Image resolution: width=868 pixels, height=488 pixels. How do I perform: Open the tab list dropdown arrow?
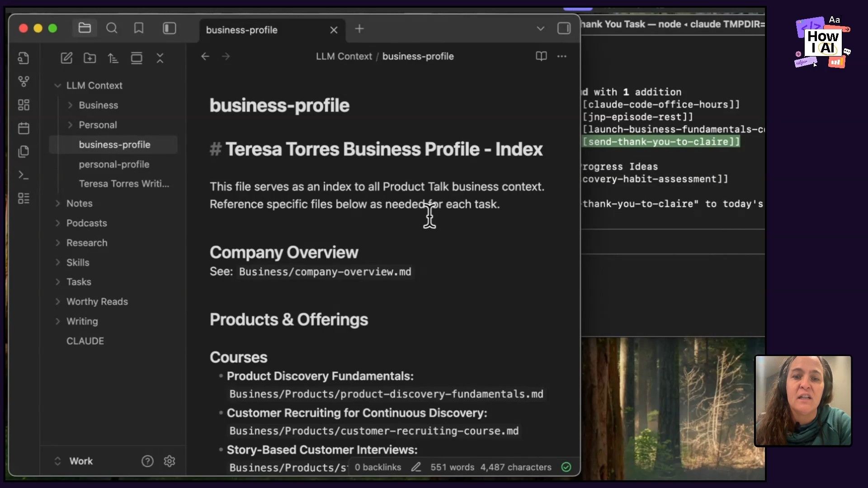[x=540, y=28]
